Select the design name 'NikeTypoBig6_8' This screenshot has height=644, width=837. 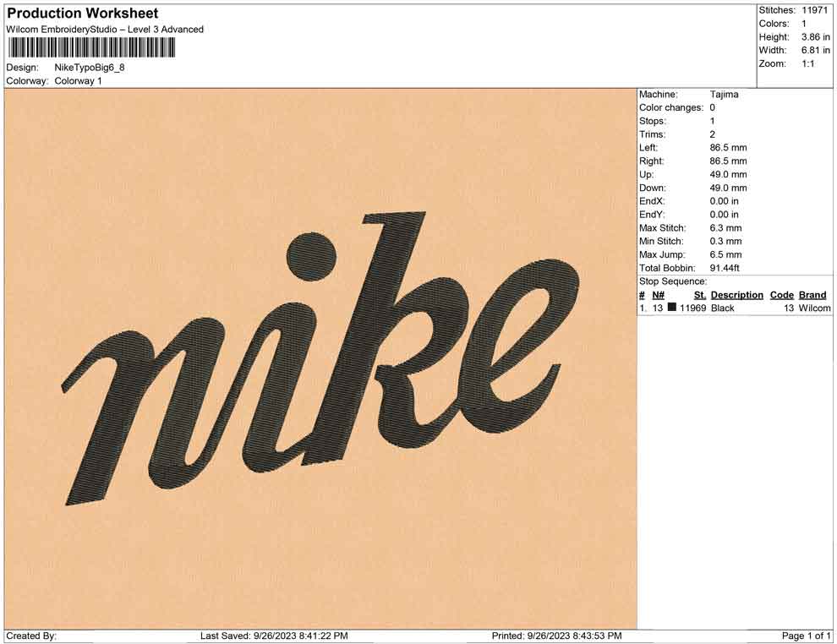click(90, 68)
